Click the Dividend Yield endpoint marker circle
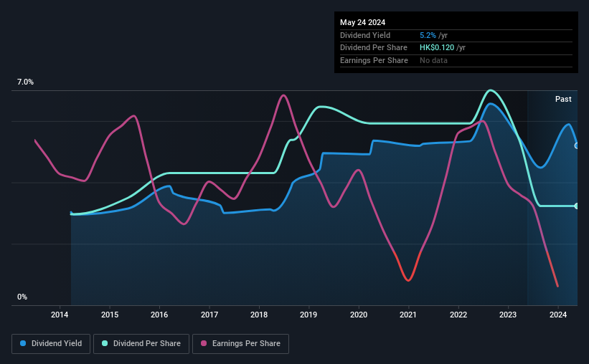Viewport: 589px width, 364px height. 577,145
